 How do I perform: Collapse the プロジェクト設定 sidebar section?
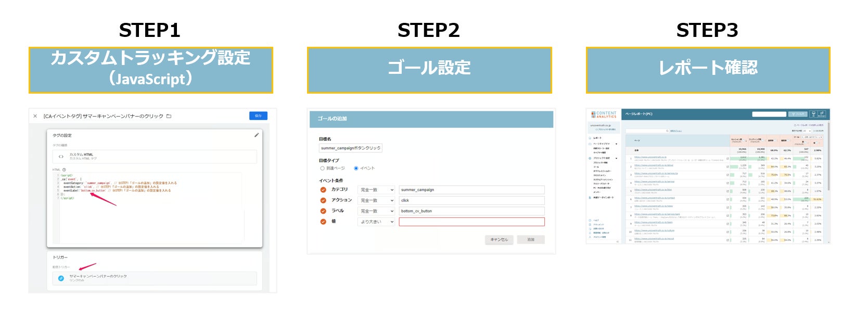point(617,158)
